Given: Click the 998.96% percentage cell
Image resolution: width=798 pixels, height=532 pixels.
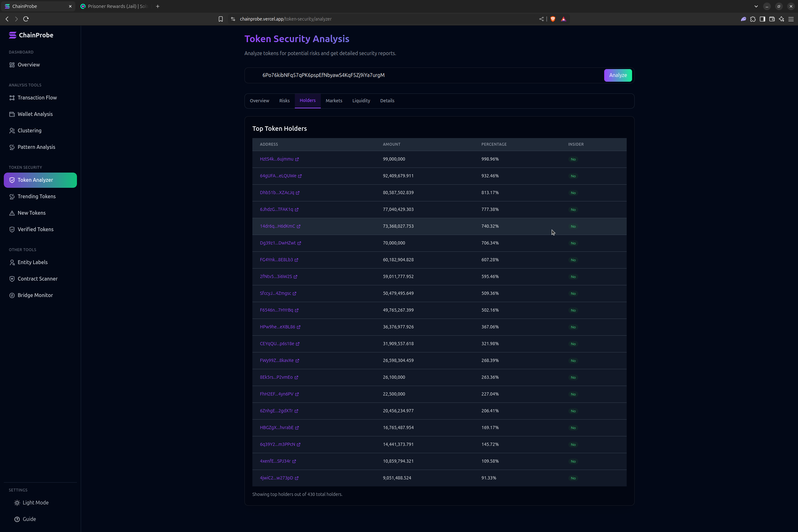Looking at the screenshot, I should (490, 159).
